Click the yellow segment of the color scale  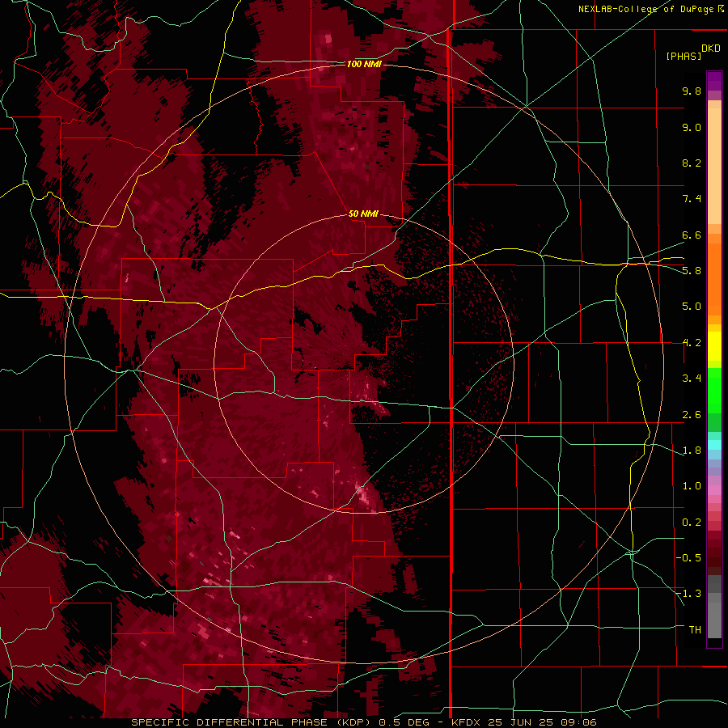point(714,346)
